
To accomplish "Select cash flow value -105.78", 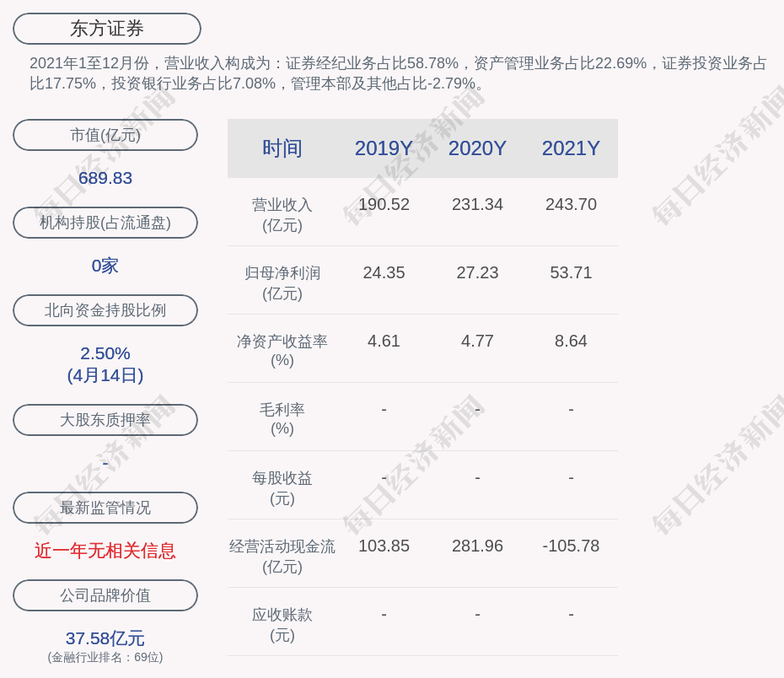I will pos(571,546).
